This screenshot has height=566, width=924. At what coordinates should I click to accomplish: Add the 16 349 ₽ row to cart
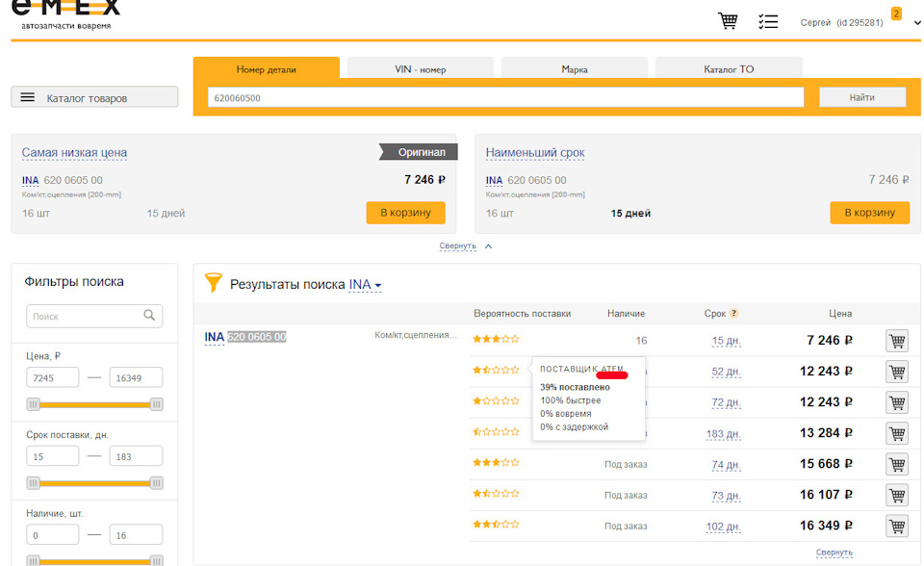tap(896, 526)
